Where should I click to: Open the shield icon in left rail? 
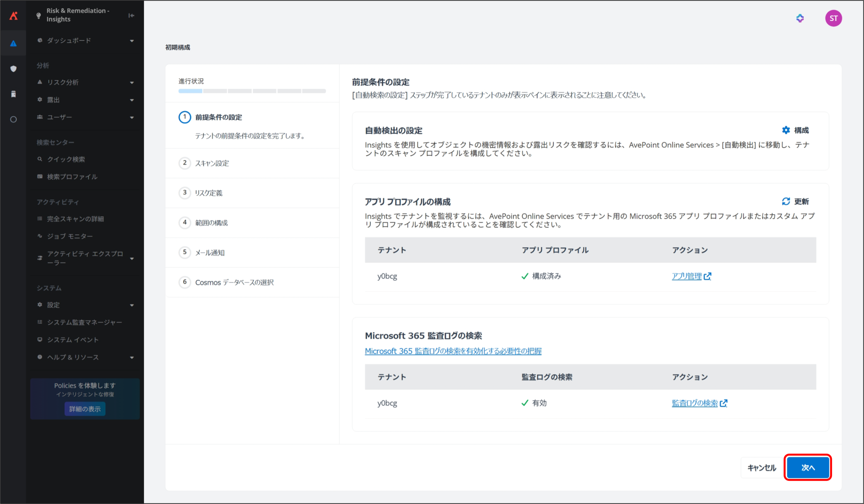(13, 68)
